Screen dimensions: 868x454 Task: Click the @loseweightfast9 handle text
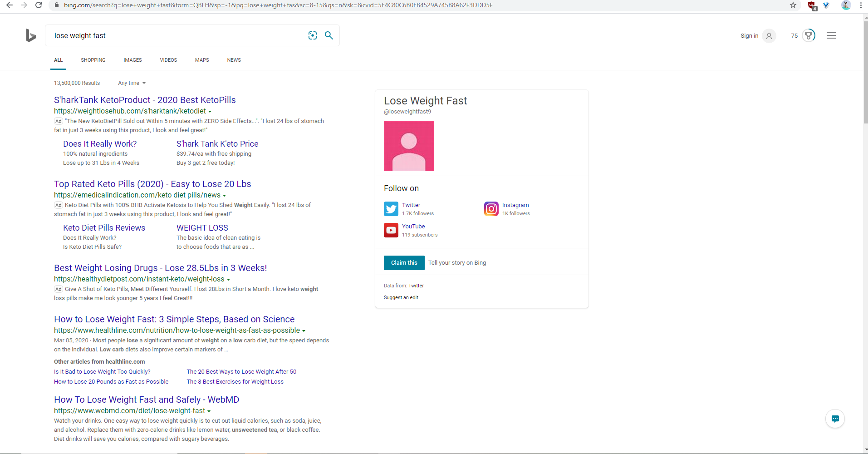[x=407, y=112]
